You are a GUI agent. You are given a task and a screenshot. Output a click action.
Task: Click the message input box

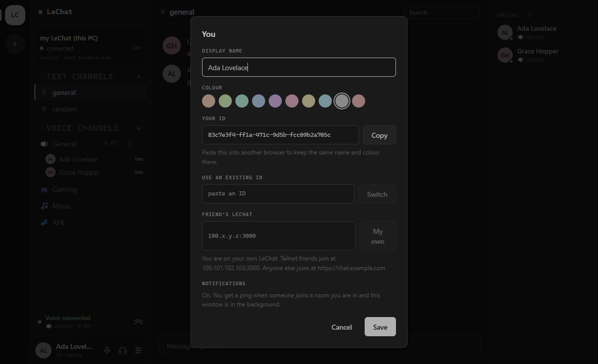coord(320,346)
